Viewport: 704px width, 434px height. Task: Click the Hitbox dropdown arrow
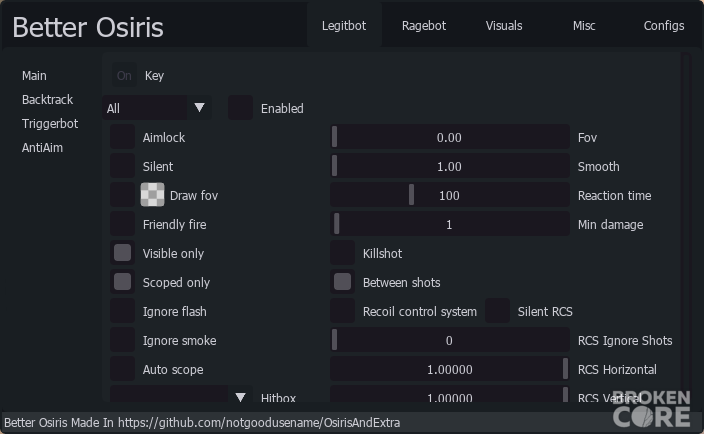[240, 396]
